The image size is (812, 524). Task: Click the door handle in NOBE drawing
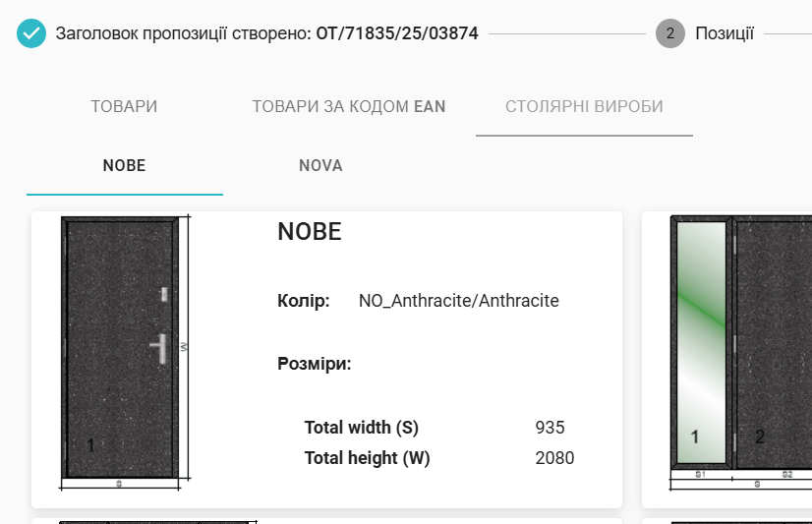pyautogui.click(x=160, y=346)
